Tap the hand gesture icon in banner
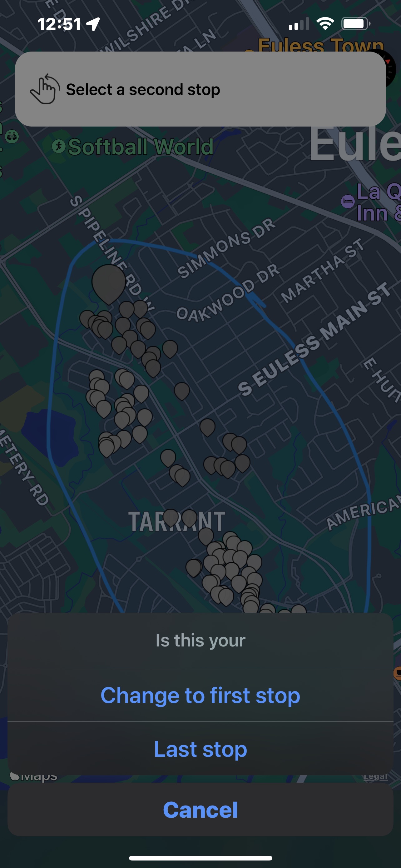The width and height of the screenshot is (401, 868). [45, 89]
